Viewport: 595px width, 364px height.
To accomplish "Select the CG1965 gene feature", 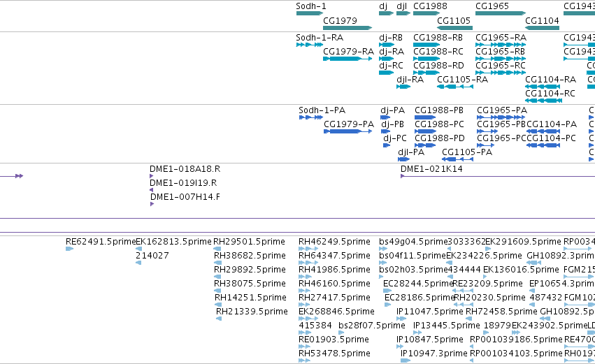I will coord(501,14).
